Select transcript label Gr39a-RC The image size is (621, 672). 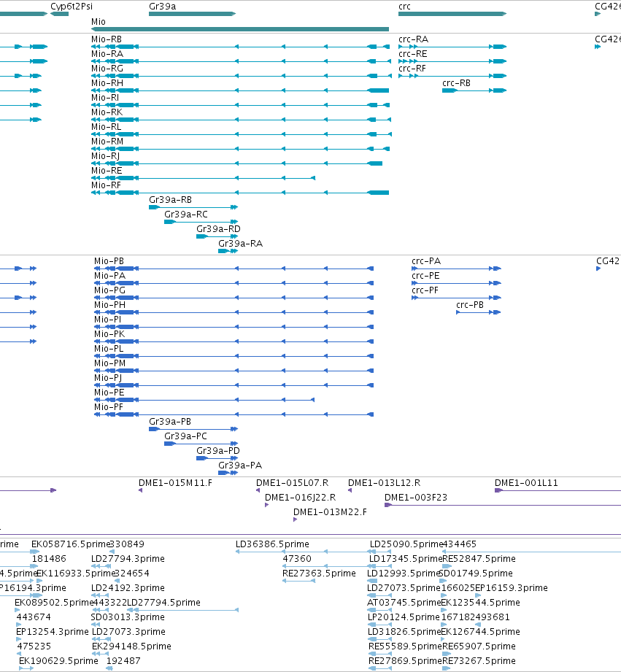coord(186,215)
